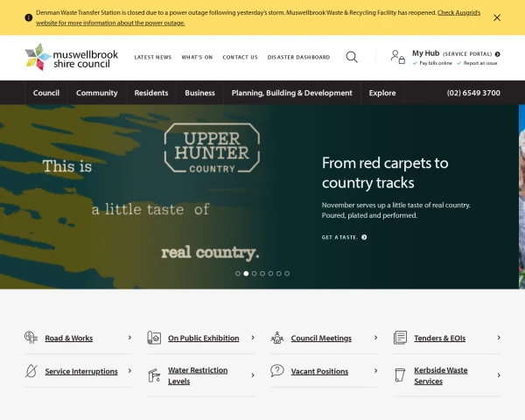This screenshot has height=420, width=525.
Task: Click the My Hub user profile icon
Action: click(x=397, y=57)
